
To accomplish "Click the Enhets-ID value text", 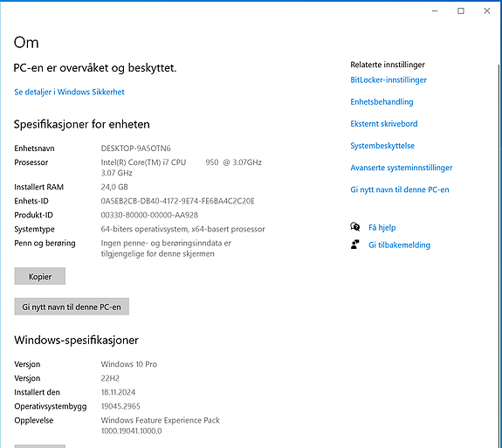I will pyautogui.click(x=178, y=201).
